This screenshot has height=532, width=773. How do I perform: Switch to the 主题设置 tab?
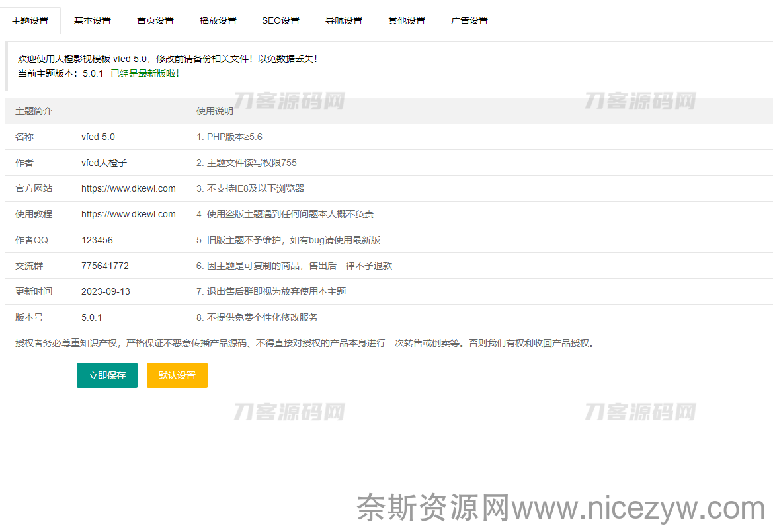click(30, 20)
